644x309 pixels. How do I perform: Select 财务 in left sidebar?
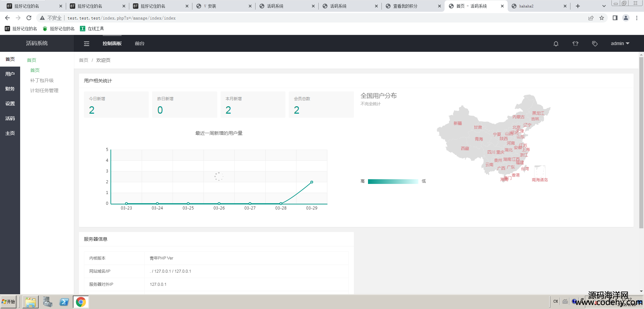click(x=10, y=89)
